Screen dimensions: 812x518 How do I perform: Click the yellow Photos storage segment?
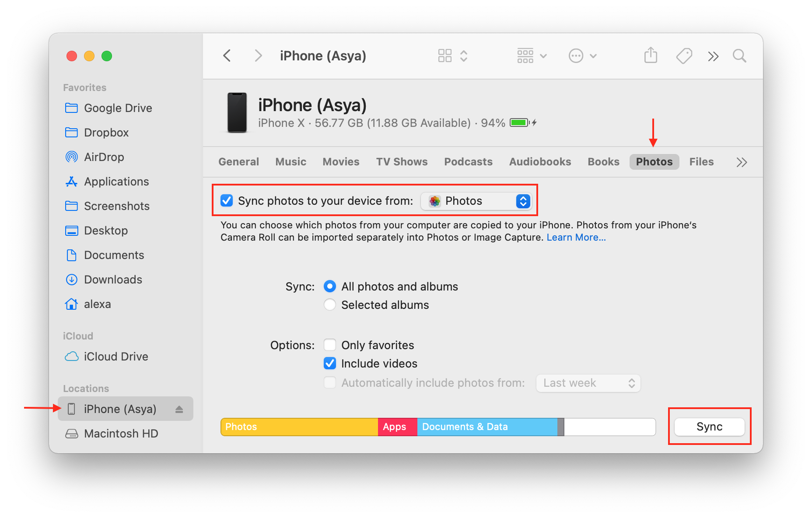pos(299,427)
